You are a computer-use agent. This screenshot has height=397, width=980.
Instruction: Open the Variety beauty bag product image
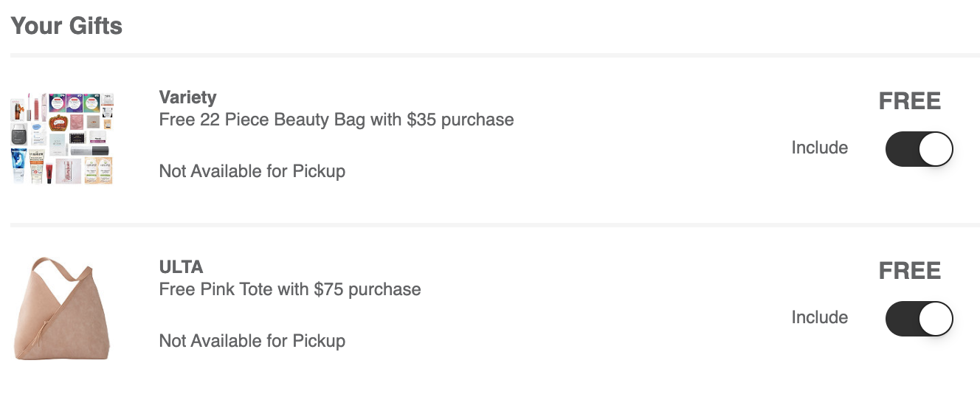[x=62, y=139]
